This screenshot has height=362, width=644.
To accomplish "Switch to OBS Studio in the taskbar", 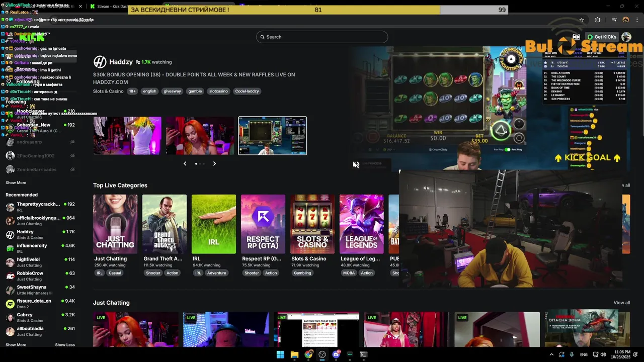I will coord(322,354).
